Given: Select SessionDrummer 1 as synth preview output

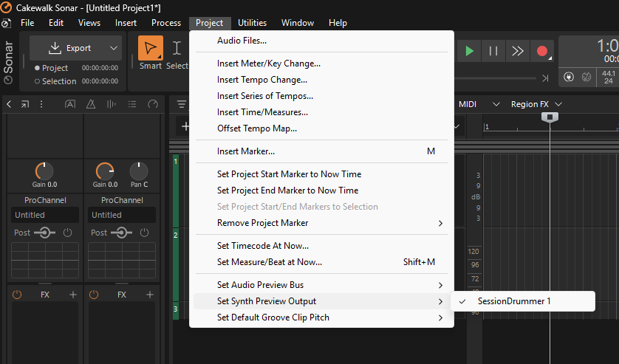Looking at the screenshot, I should pyautogui.click(x=514, y=301).
